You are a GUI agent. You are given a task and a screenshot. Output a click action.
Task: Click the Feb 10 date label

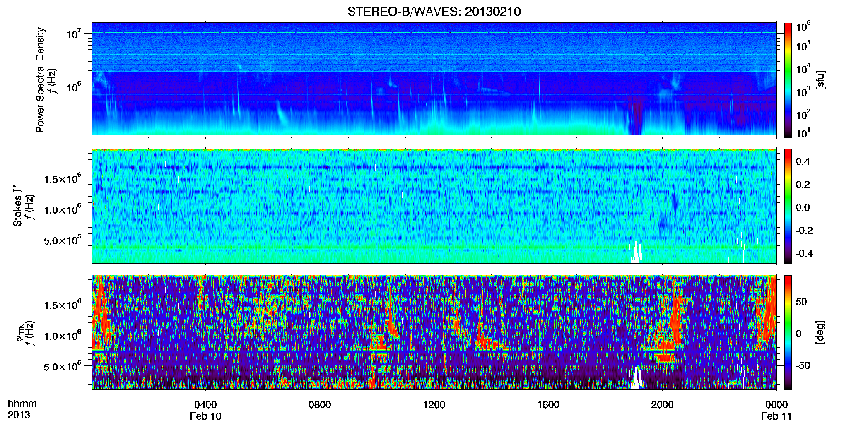click(x=205, y=416)
